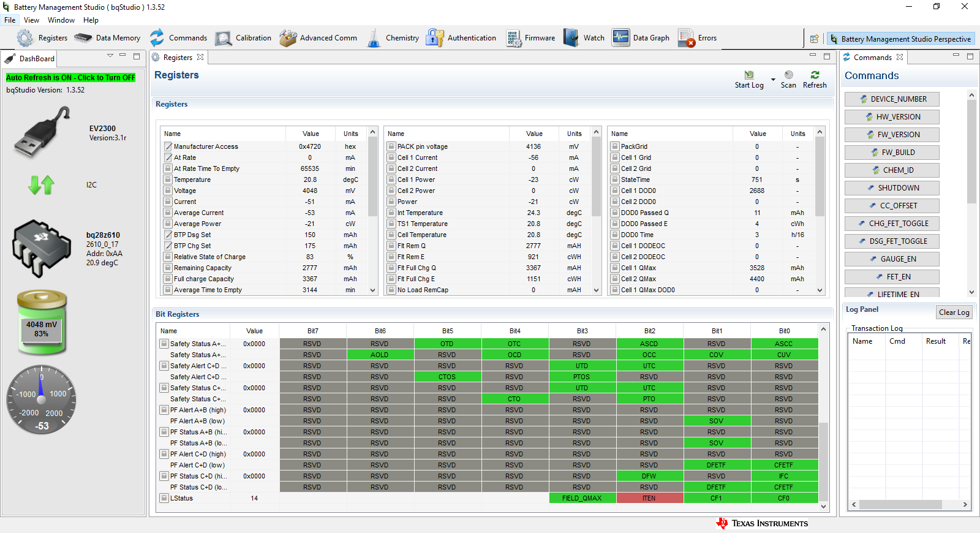Open the DashBoard view menu arrow
980x533 pixels.
pyautogui.click(x=110, y=56)
